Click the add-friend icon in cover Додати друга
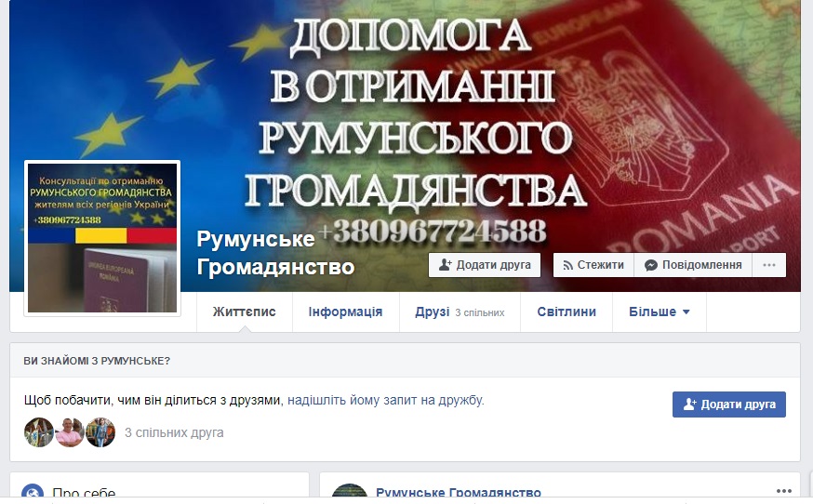Screen dimensions: 813x504 (445, 265)
